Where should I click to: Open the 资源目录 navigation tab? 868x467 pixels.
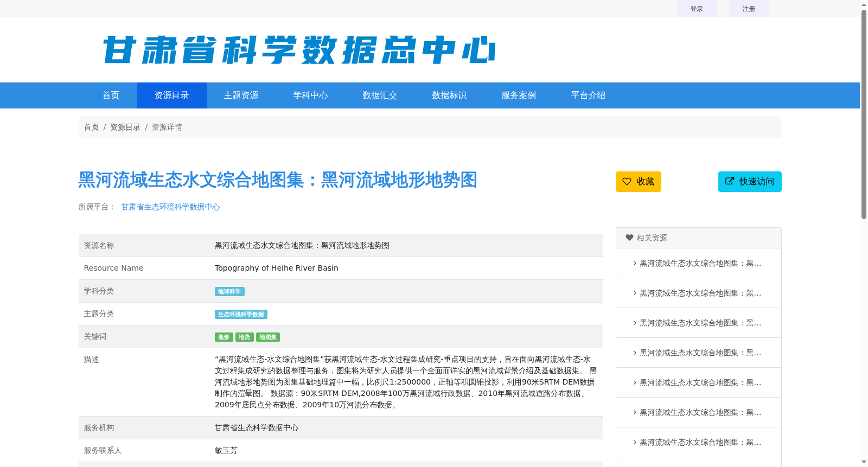tap(171, 95)
